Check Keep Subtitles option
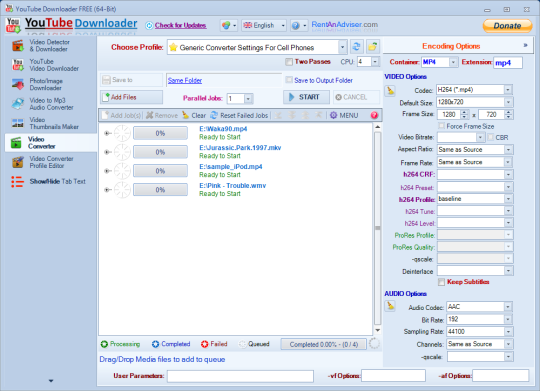 [x=441, y=282]
